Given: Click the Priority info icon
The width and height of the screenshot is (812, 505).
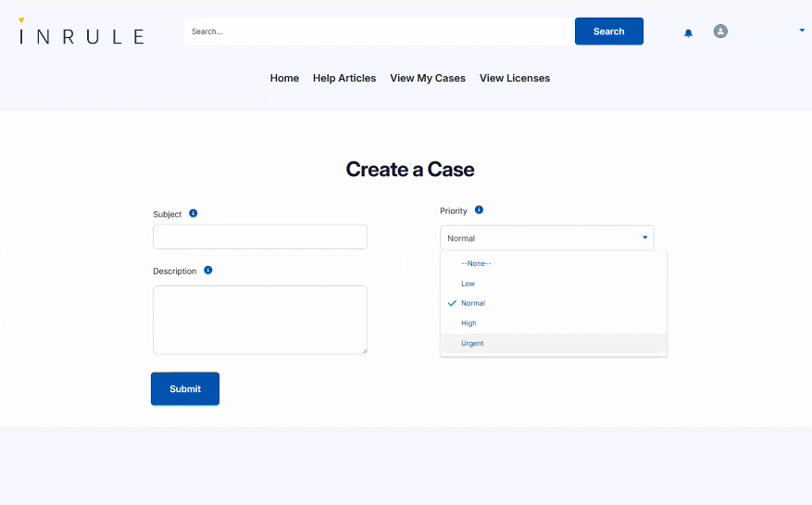Looking at the screenshot, I should pos(479,210).
